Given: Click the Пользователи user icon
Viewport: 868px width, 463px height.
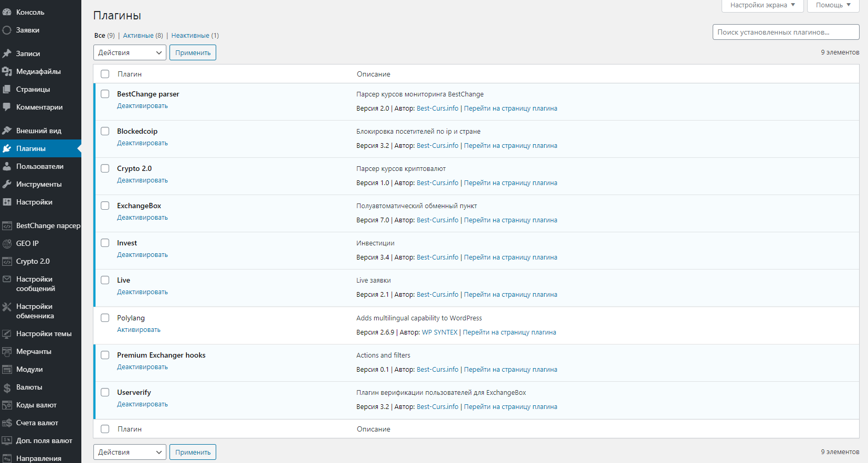Looking at the screenshot, I should tap(7, 166).
